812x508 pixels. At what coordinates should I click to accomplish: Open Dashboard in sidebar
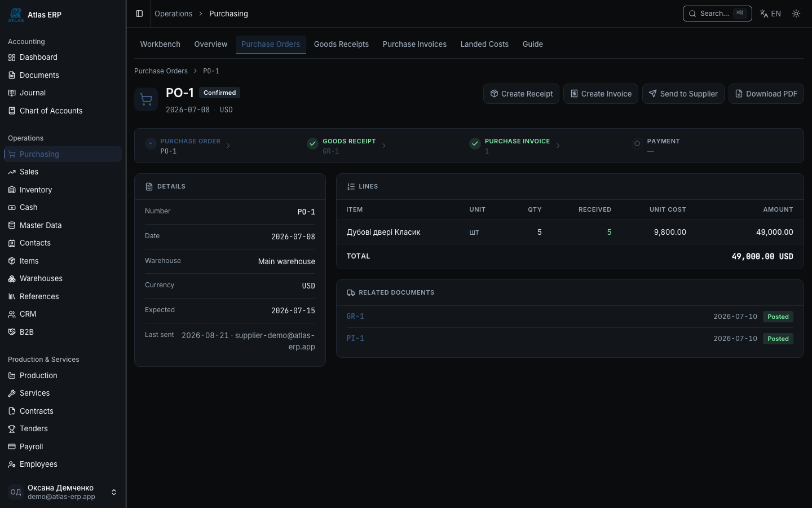[63, 57]
